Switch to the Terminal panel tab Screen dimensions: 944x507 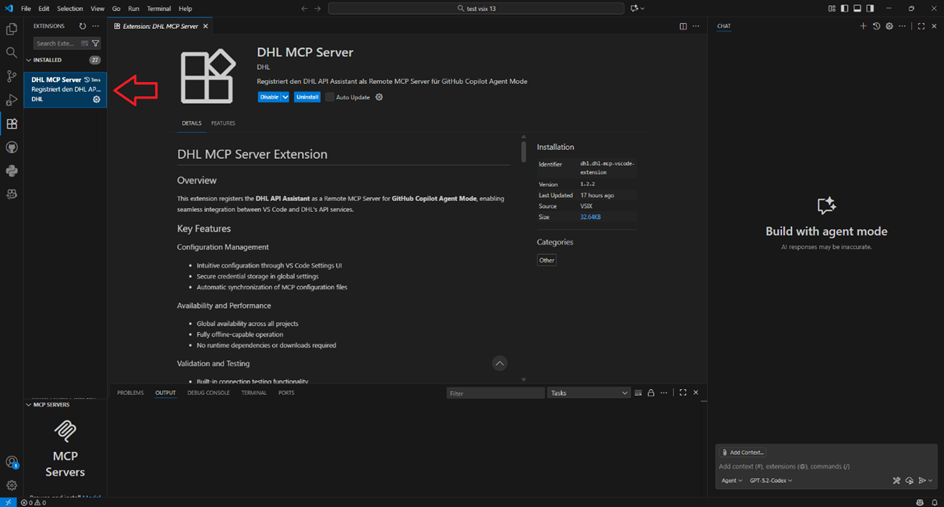click(x=253, y=393)
